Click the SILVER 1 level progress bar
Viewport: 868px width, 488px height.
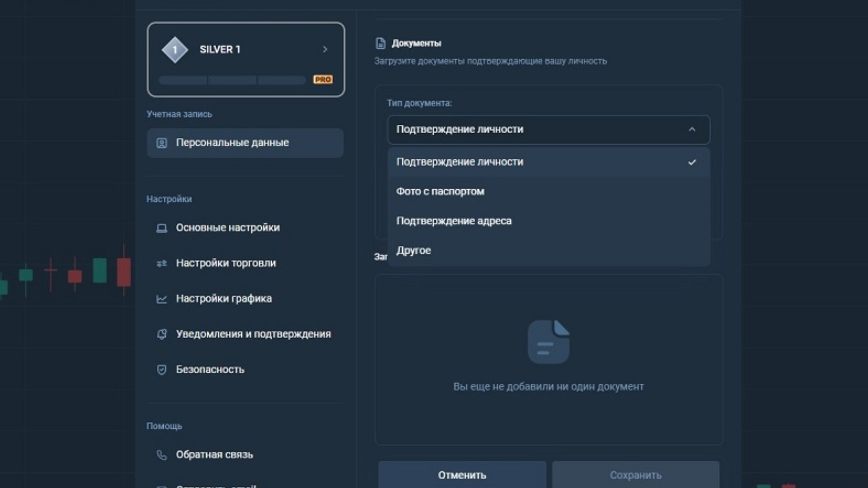tap(232, 80)
